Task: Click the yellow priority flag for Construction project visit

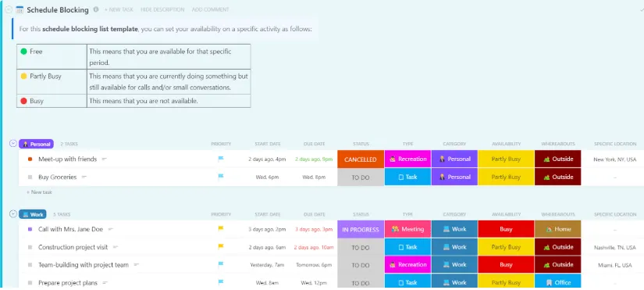Action: (221, 247)
